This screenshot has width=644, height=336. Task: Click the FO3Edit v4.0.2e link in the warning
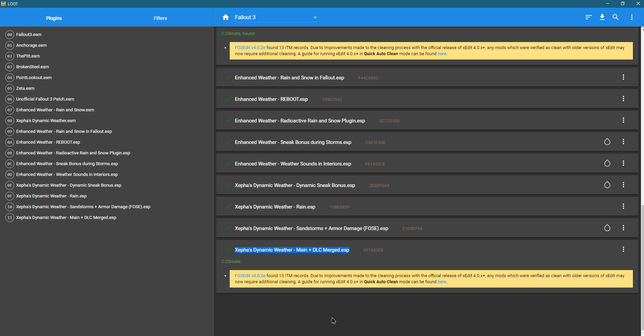250,47
